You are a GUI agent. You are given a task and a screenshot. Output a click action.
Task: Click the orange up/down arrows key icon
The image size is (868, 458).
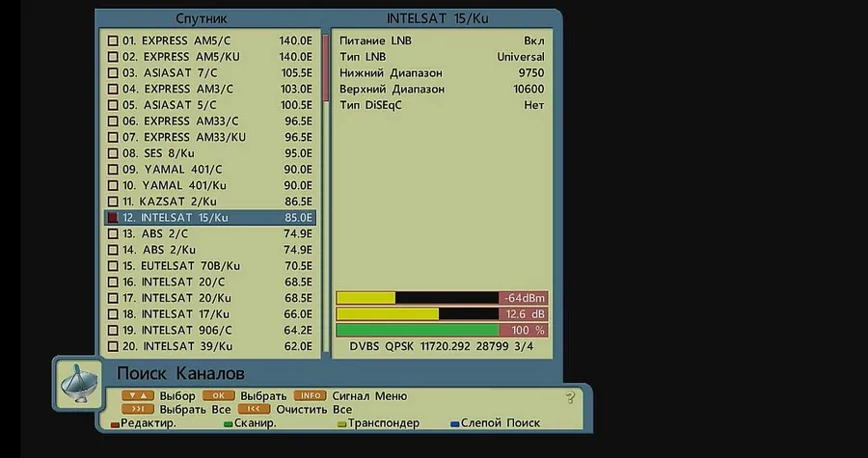(138, 396)
